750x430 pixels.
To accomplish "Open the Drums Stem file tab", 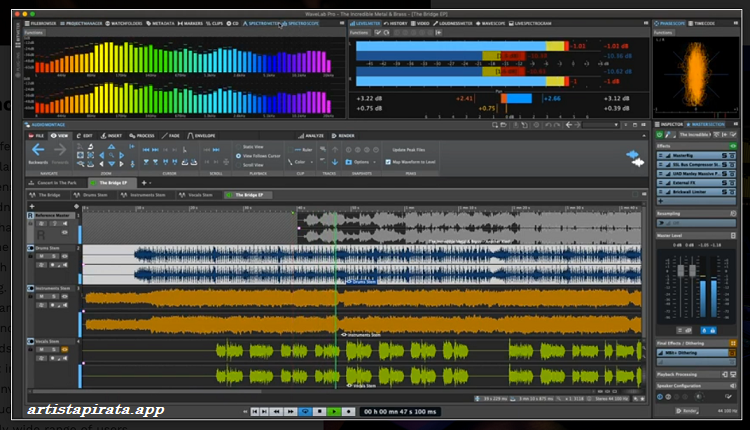I will [91, 195].
